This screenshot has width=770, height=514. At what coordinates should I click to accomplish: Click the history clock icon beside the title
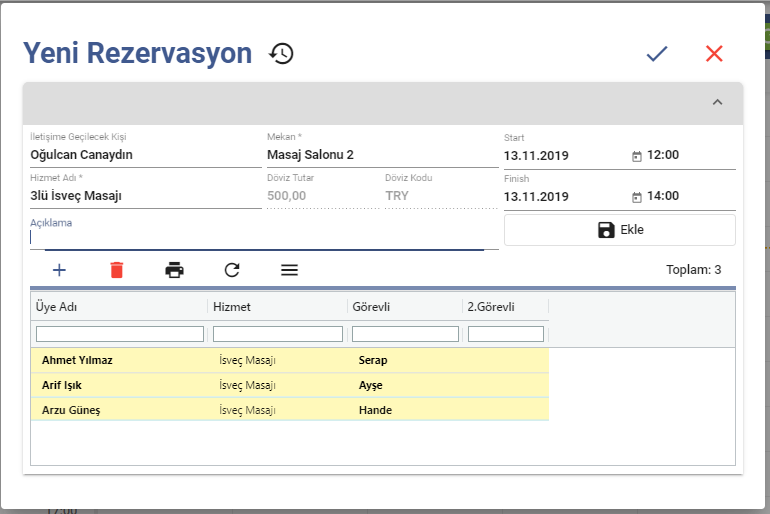coord(282,54)
